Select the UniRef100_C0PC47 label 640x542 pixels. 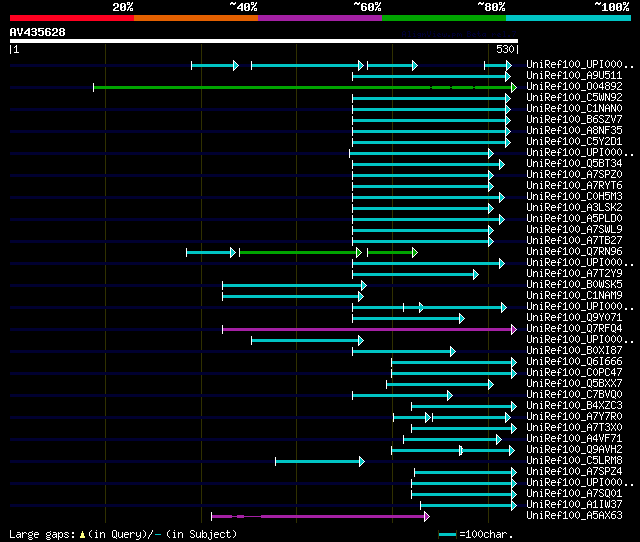coord(574,373)
